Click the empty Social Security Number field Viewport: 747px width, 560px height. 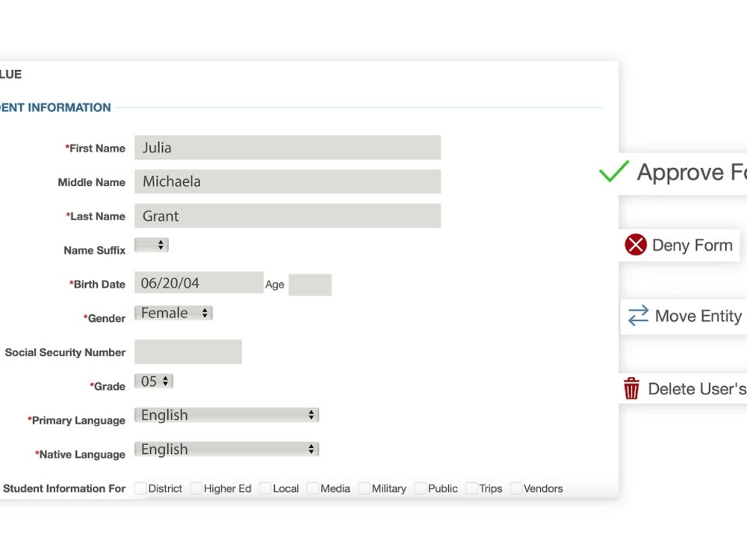point(188,352)
